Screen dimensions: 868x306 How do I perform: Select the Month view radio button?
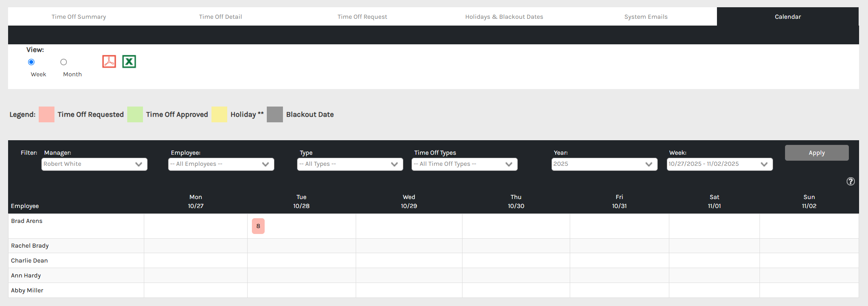click(63, 62)
